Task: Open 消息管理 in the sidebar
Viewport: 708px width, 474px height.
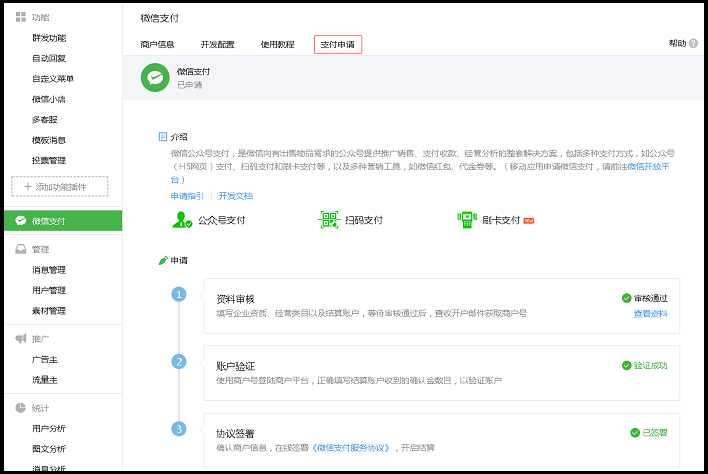Action: pyautogui.click(x=49, y=270)
